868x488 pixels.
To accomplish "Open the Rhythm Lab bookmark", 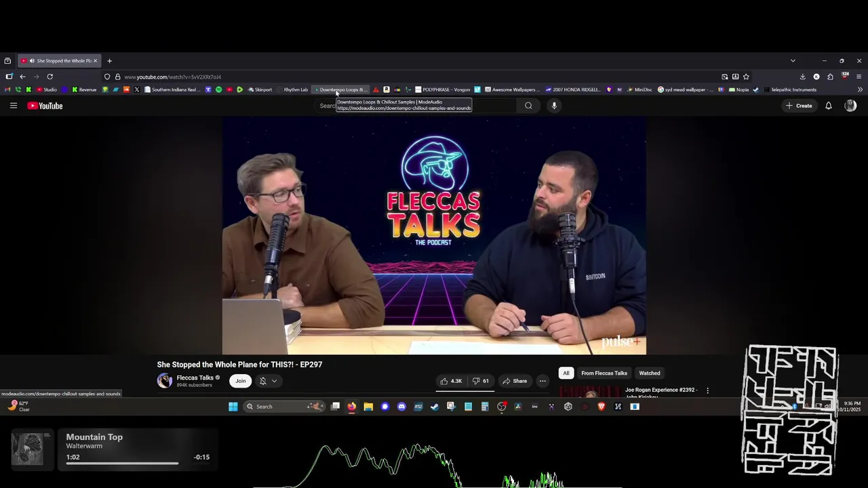I will 292,89.
